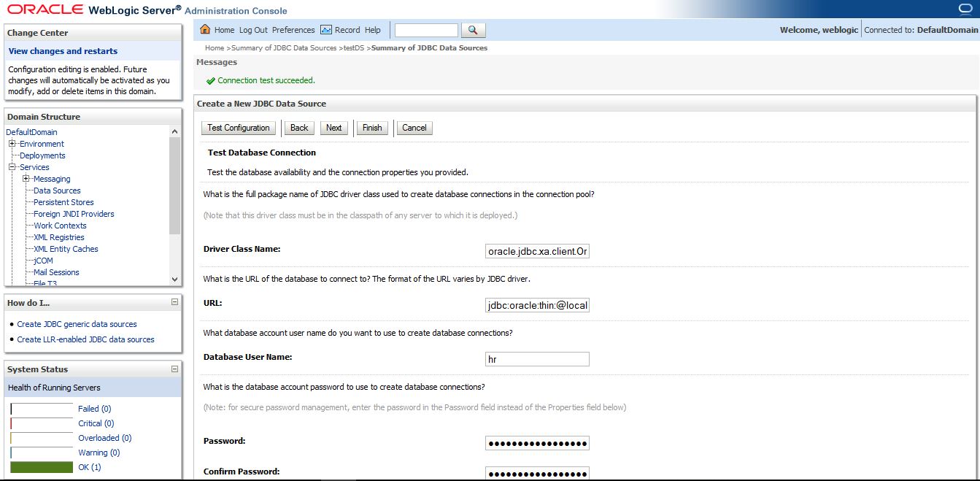980x481 pixels.
Task: Click the magnifying glass search button
Action: (x=473, y=30)
